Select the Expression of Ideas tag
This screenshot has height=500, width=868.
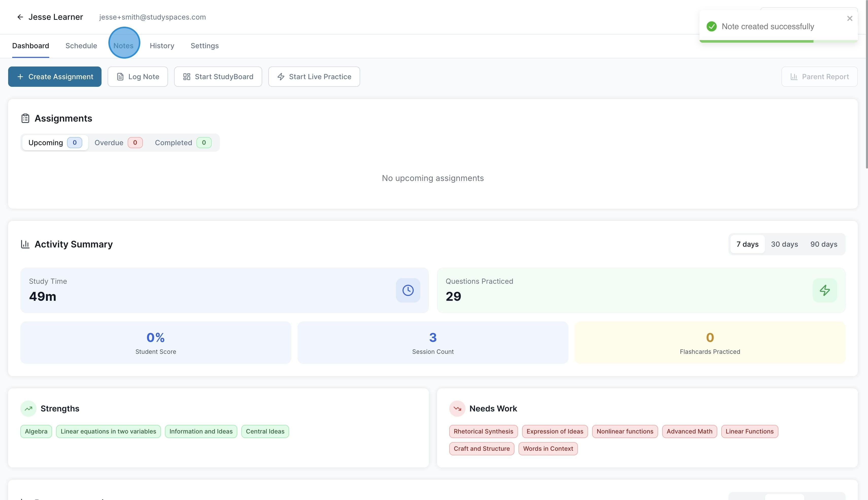click(555, 431)
